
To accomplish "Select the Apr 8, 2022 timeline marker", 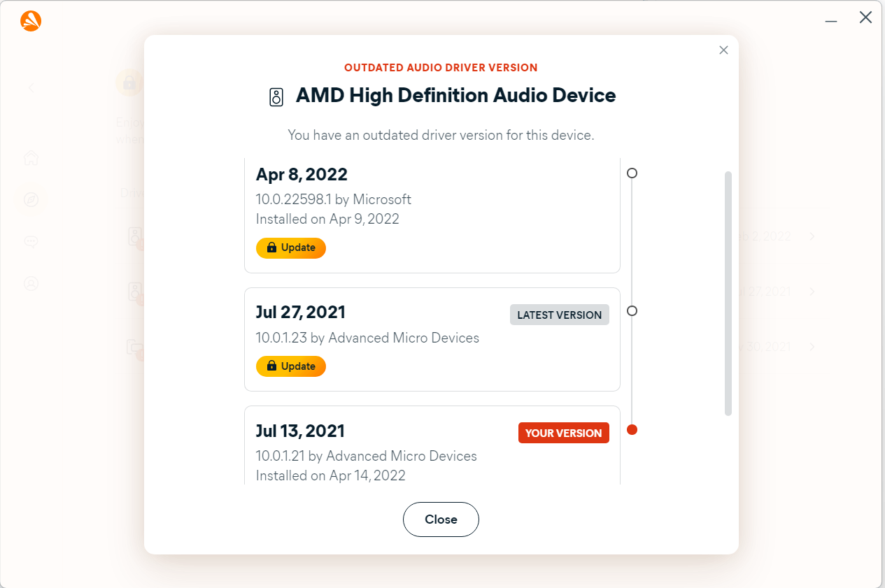I will tap(632, 173).
